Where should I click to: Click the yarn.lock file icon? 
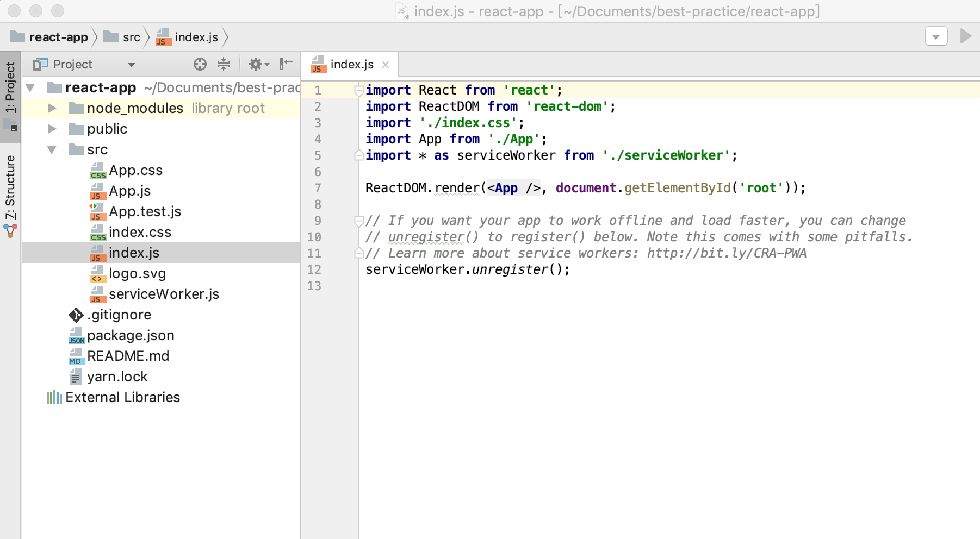point(76,377)
